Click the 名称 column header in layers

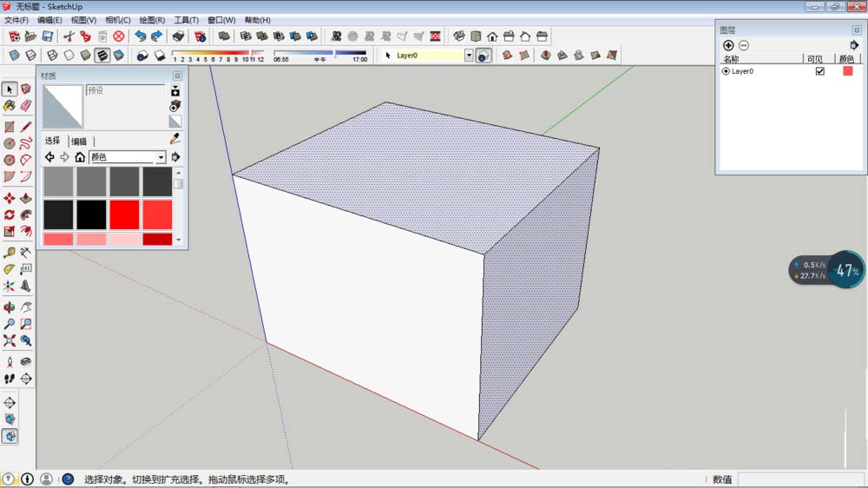pos(732,59)
